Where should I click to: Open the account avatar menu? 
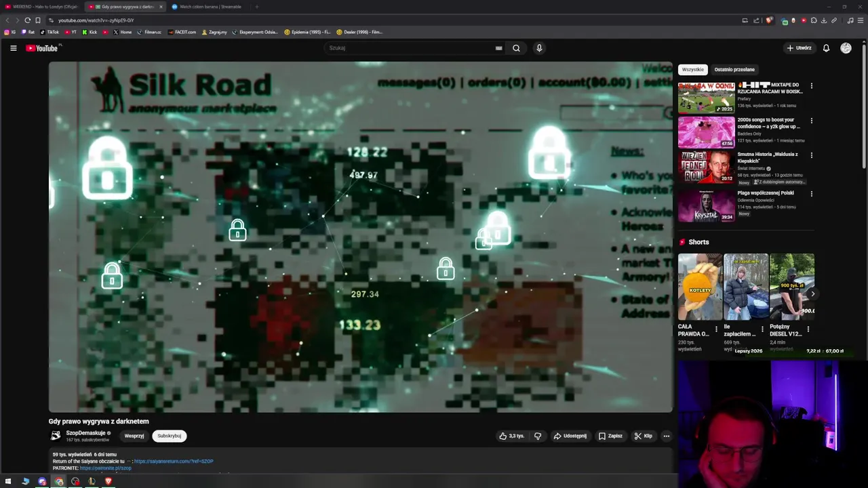tap(846, 48)
